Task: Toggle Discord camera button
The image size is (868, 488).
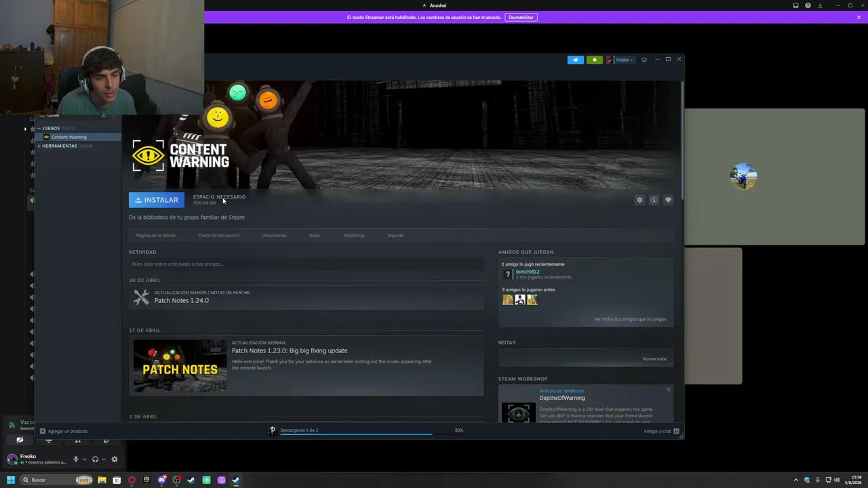Action: click(20, 441)
